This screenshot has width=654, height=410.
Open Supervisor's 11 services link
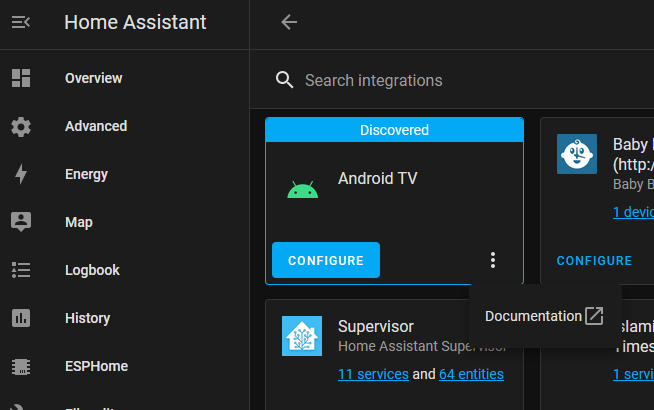coord(373,374)
